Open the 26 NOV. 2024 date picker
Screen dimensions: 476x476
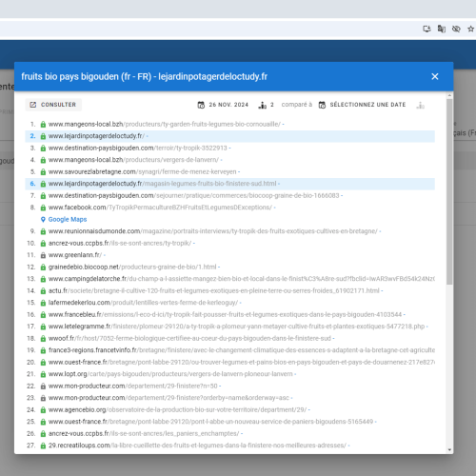click(x=223, y=105)
